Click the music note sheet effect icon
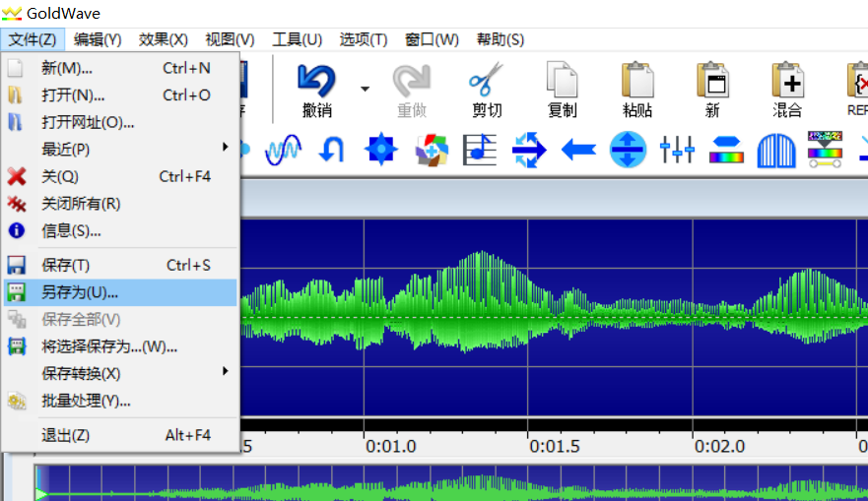 [480, 150]
